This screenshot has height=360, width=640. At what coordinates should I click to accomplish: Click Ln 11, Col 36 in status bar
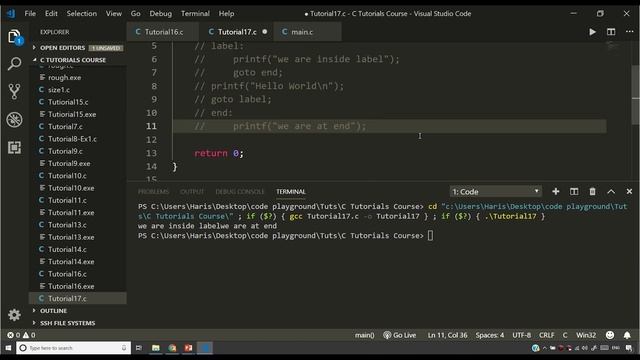(x=447, y=335)
